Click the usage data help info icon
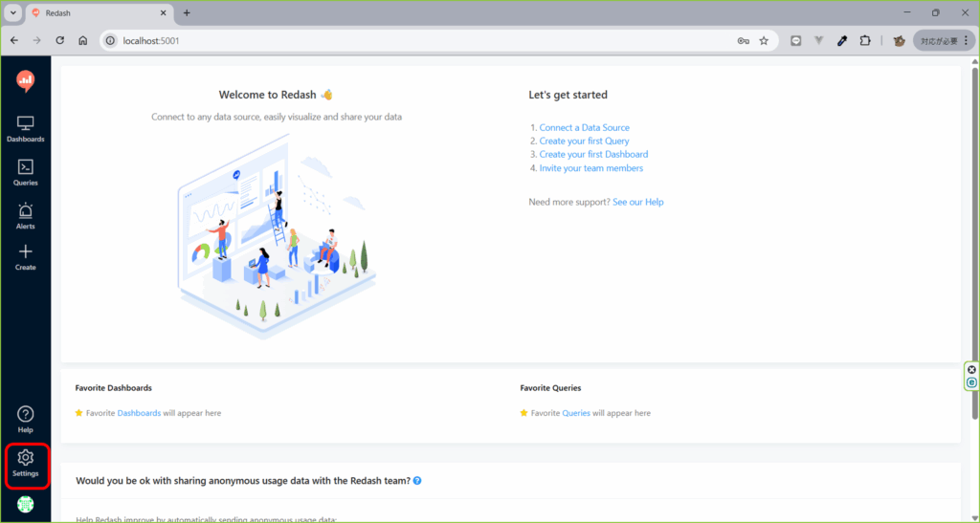This screenshot has width=980, height=523. pos(417,481)
